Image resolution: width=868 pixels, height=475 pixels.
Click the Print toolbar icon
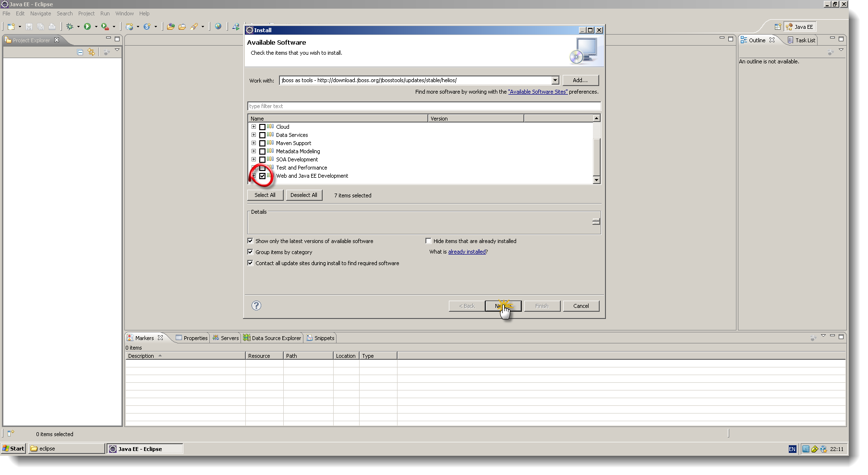point(52,27)
